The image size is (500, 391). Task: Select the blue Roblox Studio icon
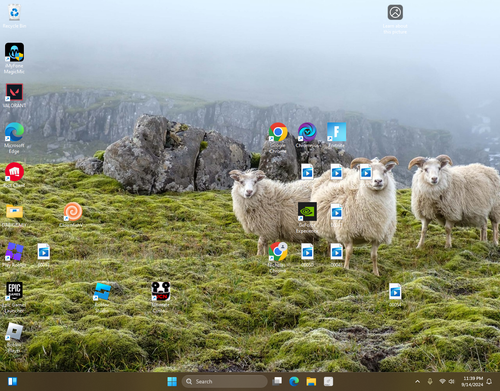point(102,291)
